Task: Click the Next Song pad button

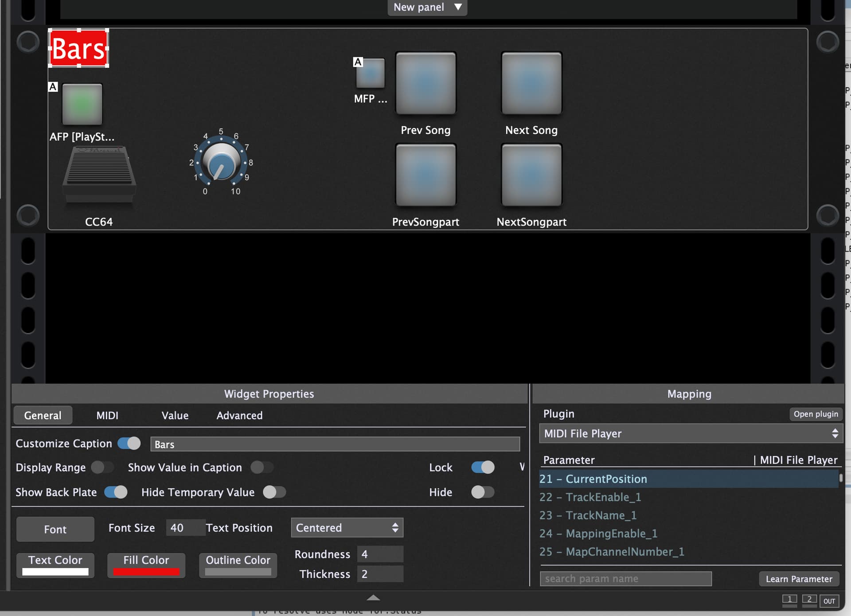Action: (531, 83)
